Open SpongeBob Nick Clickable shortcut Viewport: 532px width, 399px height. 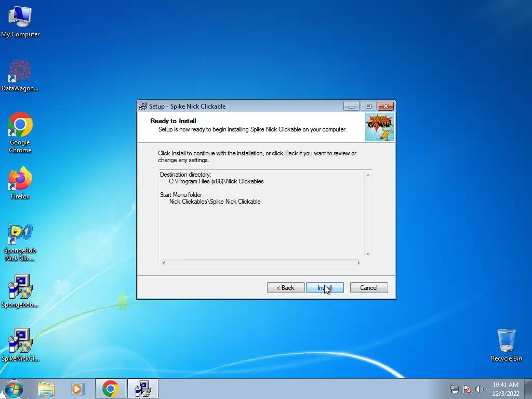(20, 242)
